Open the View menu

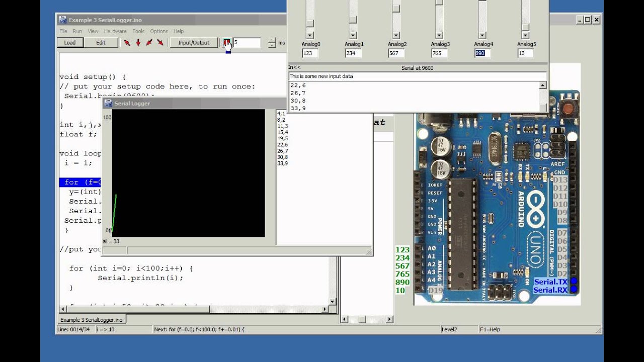[x=93, y=31]
